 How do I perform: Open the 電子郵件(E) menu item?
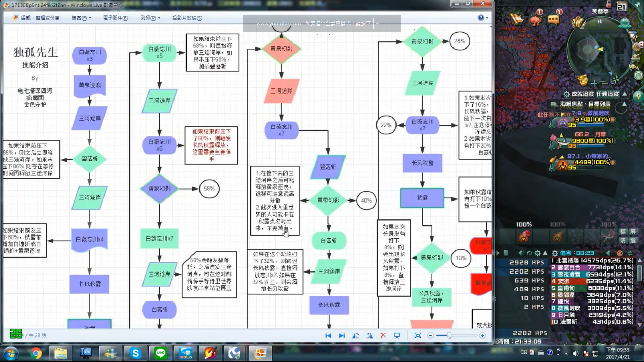coord(115,18)
